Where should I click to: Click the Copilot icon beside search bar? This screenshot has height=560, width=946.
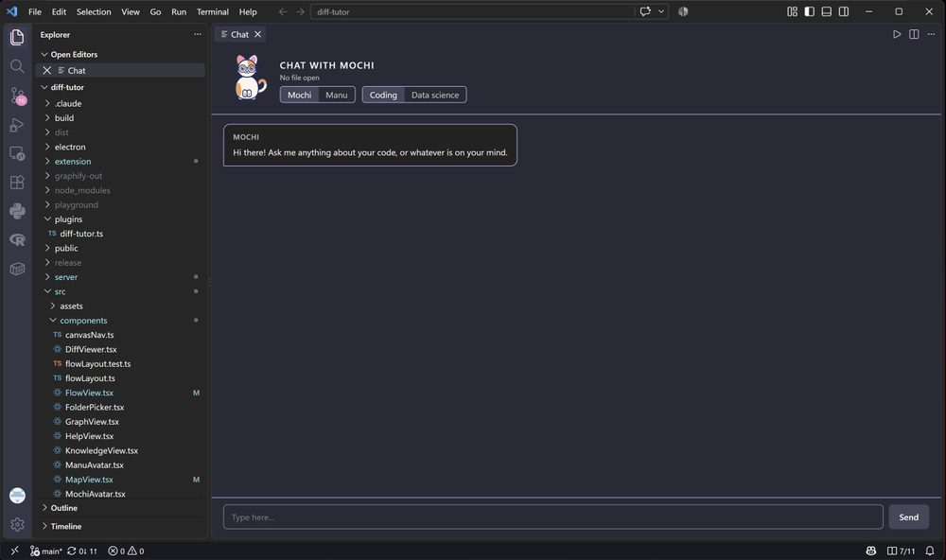(683, 11)
